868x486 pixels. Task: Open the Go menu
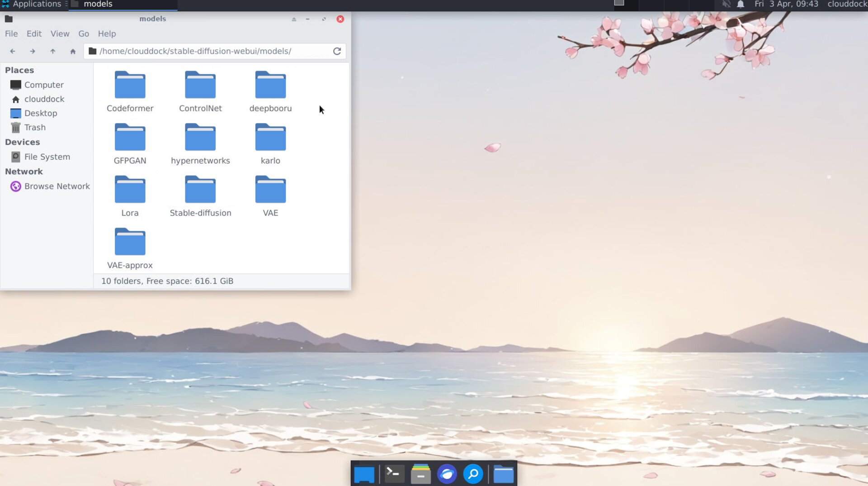(x=84, y=34)
